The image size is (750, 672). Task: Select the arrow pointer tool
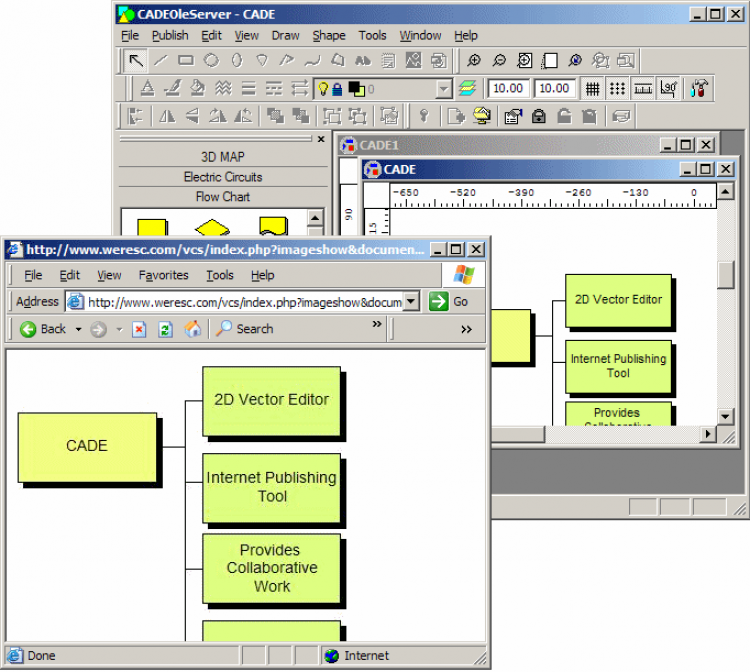click(x=136, y=61)
